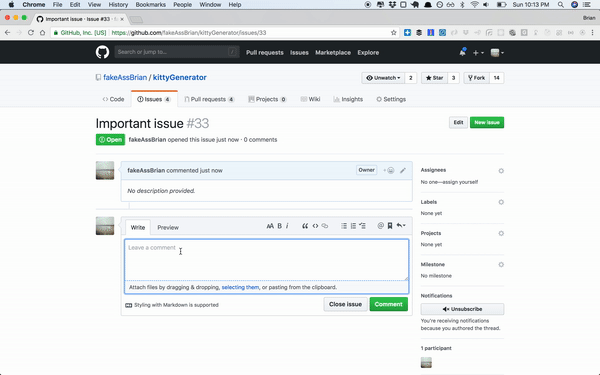Click the participant avatar thumbnail
This screenshot has height=375, width=600.
click(x=426, y=362)
